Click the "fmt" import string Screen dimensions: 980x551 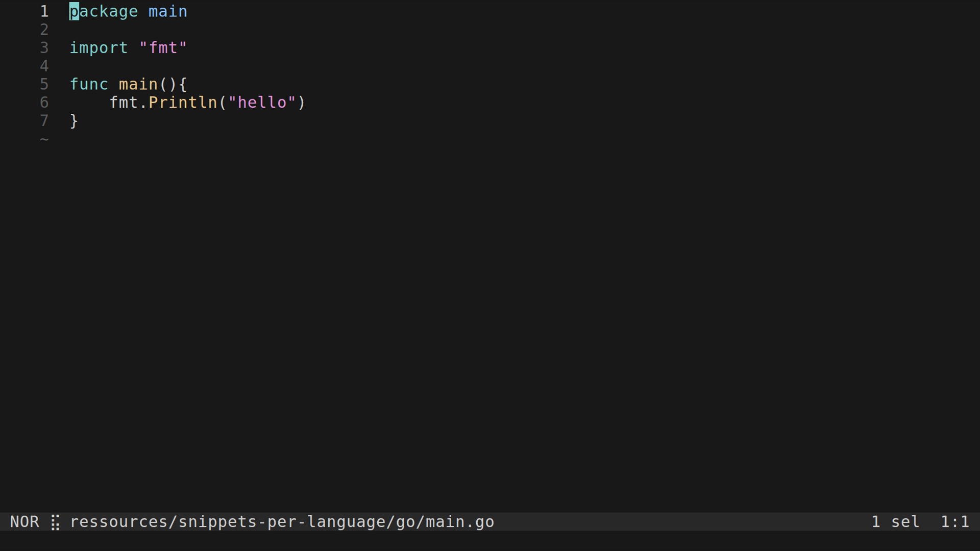pos(163,48)
